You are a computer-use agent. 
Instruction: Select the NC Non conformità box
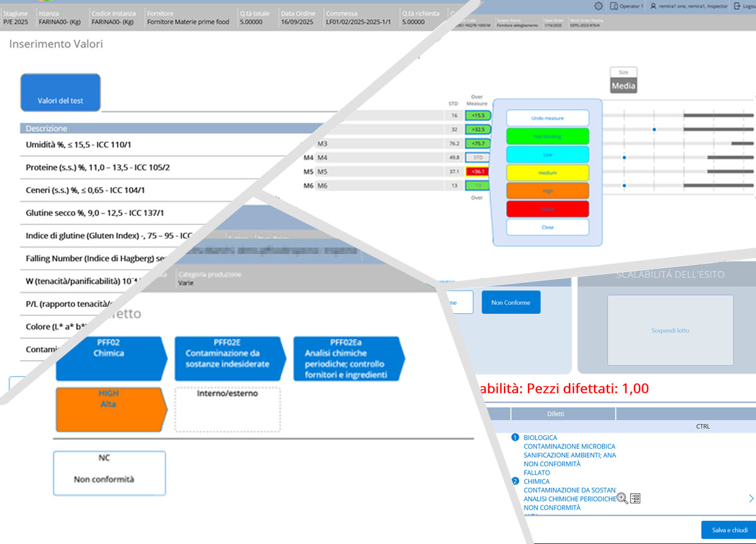coord(109,473)
